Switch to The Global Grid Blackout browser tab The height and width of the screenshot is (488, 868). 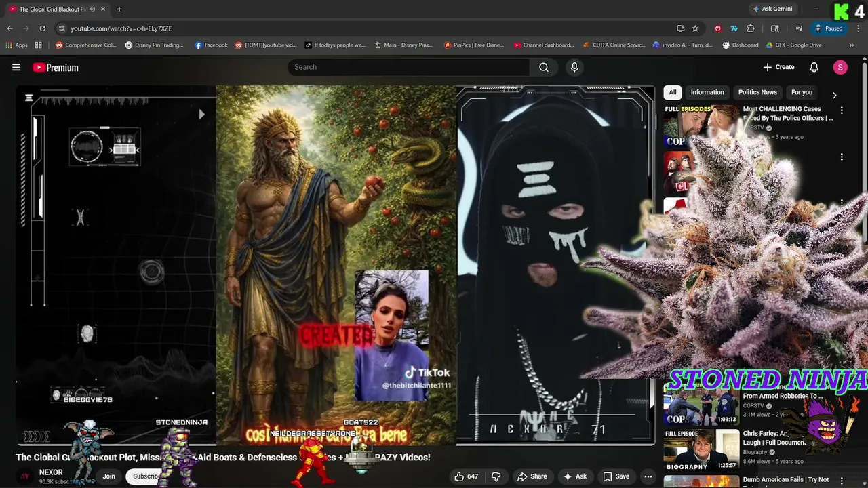pyautogui.click(x=53, y=9)
